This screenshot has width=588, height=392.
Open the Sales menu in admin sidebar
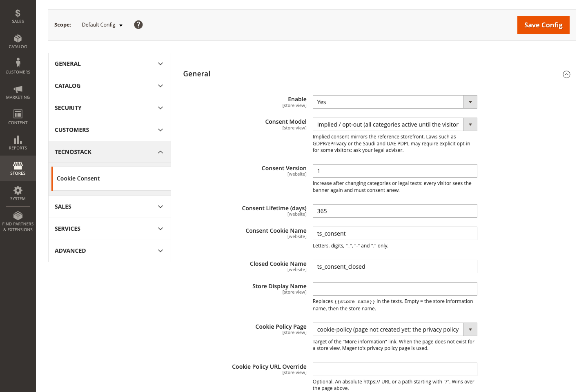[x=18, y=16]
